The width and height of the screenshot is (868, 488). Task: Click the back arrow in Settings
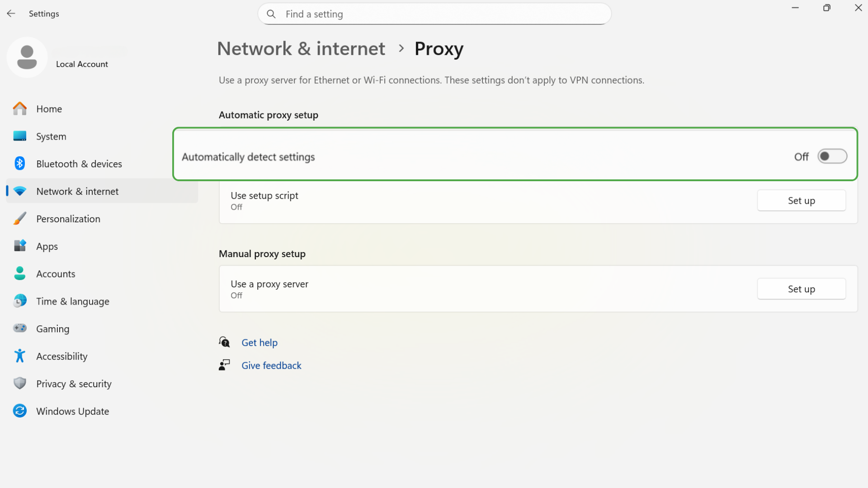point(11,14)
